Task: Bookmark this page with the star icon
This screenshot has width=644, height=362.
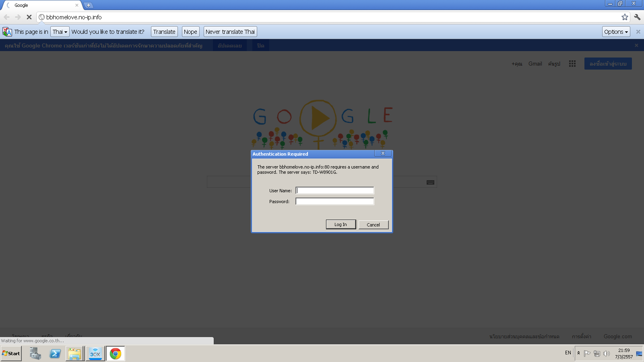Action: [x=625, y=17]
